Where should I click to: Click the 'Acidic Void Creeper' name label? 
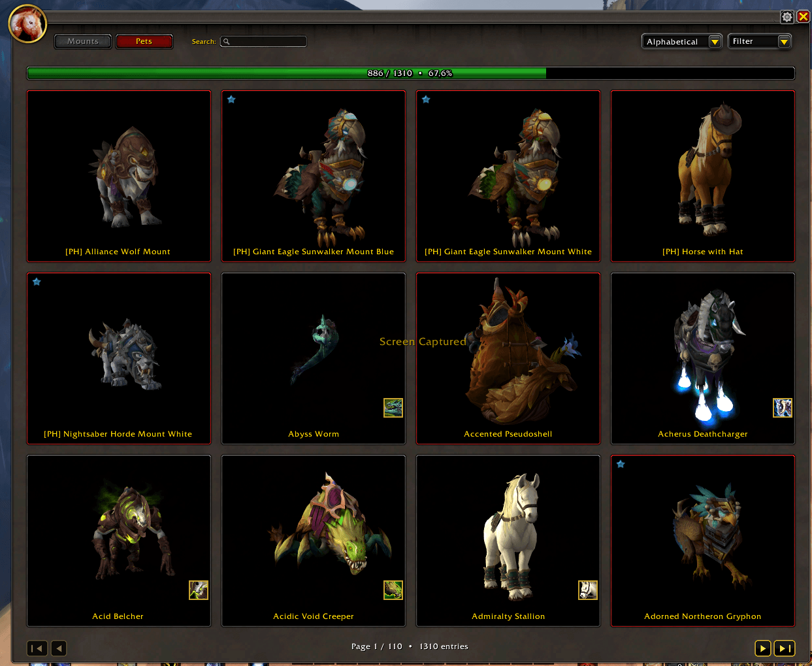(314, 616)
